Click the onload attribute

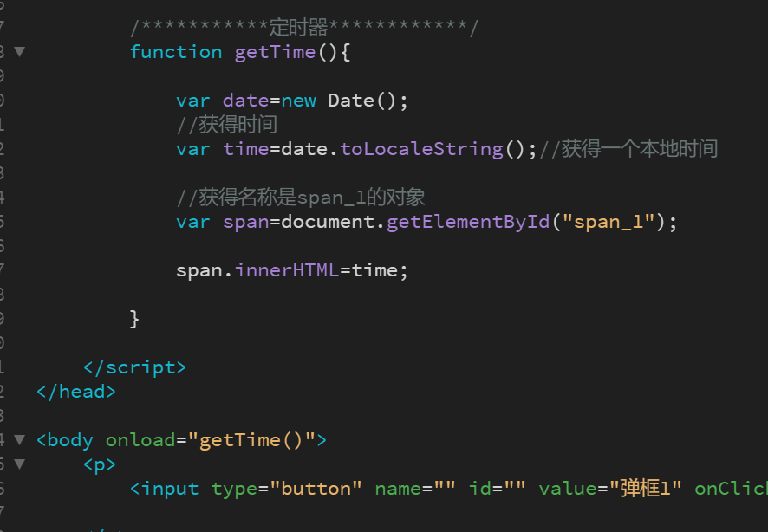tap(140, 440)
